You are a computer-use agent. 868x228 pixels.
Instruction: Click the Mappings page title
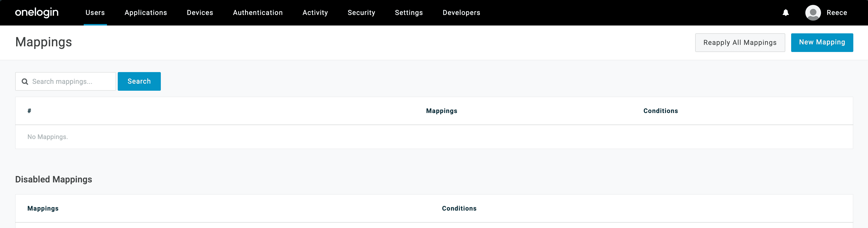tap(44, 42)
